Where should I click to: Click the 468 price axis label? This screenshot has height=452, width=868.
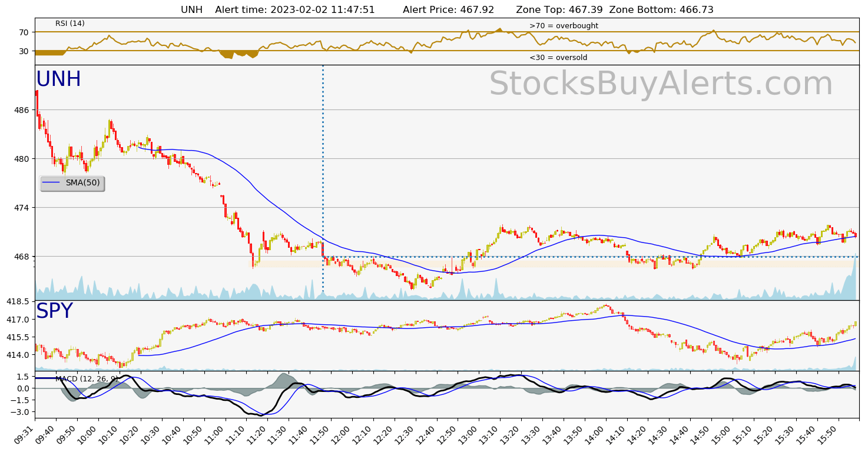21,257
